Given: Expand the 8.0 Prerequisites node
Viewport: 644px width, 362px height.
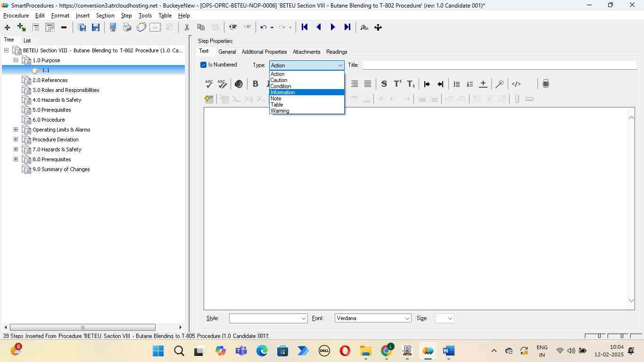Looking at the screenshot, I should tap(16, 159).
